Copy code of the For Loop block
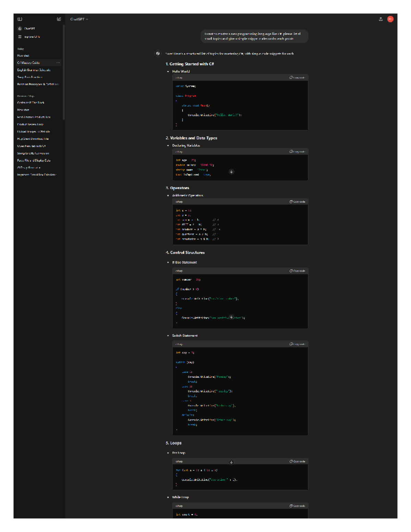Image resolution: width=411 pixels, height=532 pixels. [x=297, y=461]
